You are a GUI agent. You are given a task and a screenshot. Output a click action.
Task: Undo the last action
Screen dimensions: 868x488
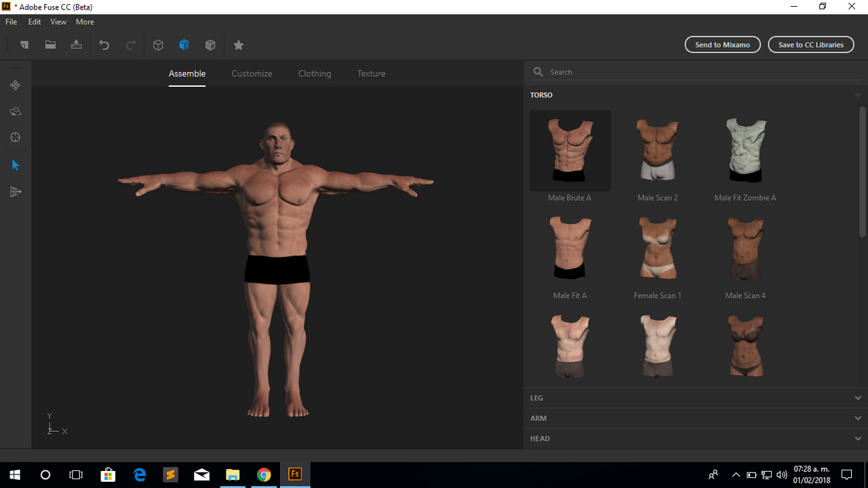(104, 45)
